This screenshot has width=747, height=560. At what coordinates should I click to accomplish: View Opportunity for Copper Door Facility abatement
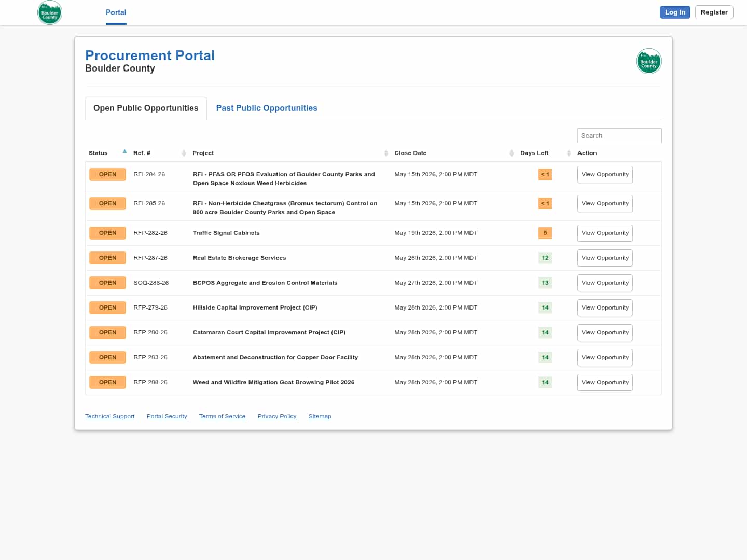[605, 357]
